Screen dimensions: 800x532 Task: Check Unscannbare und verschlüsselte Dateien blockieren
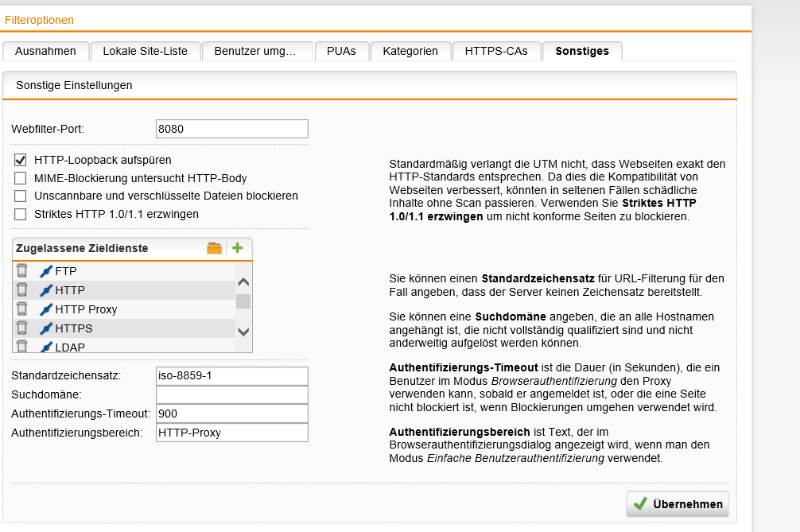pyautogui.click(x=21, y=196)
